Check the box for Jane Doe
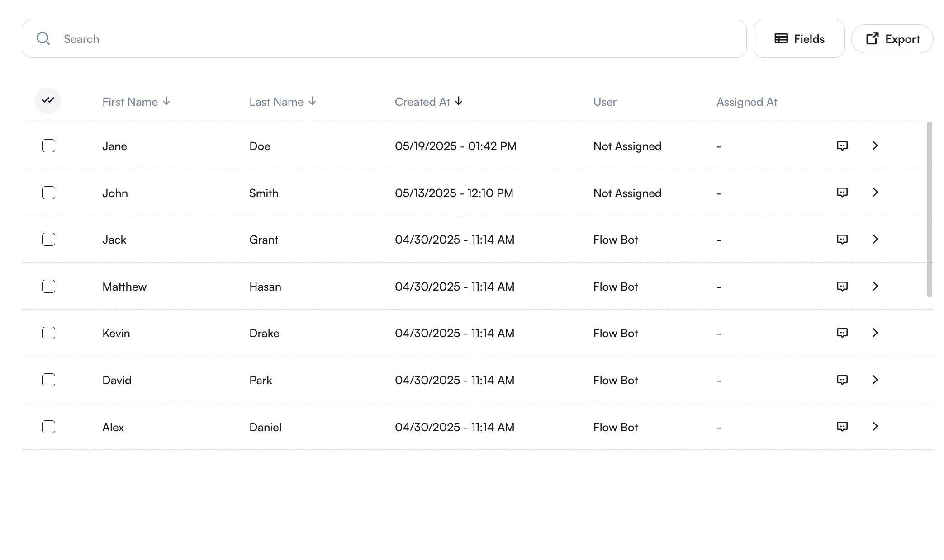Screen dimensions: 944x560 48,146
